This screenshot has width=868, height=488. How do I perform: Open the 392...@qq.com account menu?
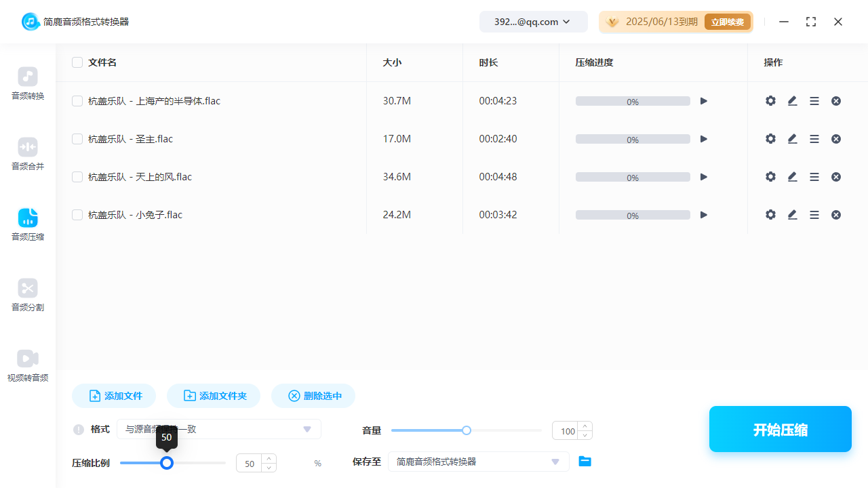click(533, 21)
